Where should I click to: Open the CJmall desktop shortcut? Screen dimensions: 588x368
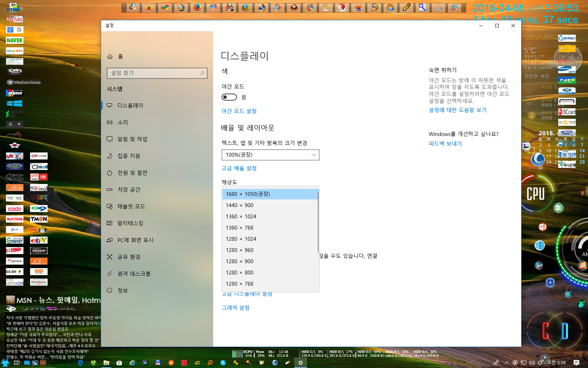click(39, 166)
